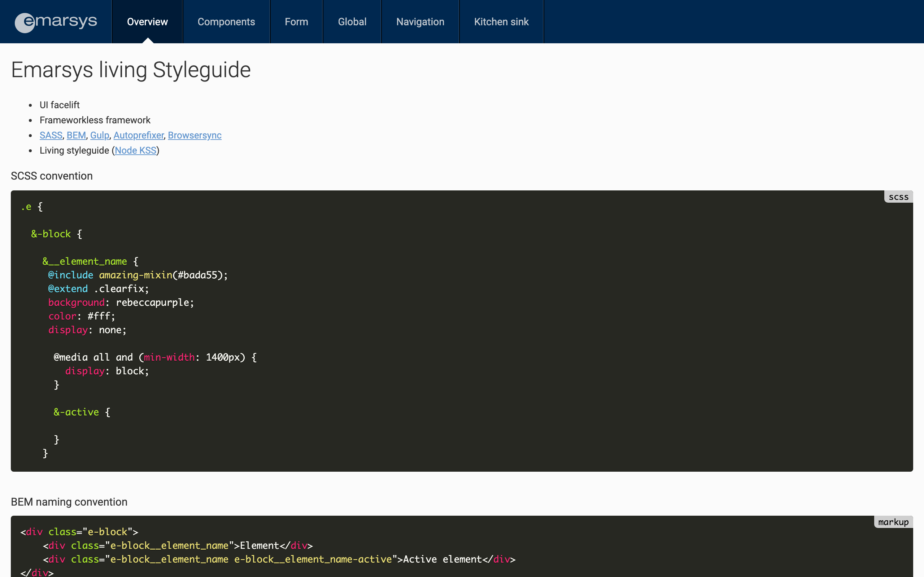Click the BEM naming convention heading
Viewport: 924px width, 577px height.
69,502
